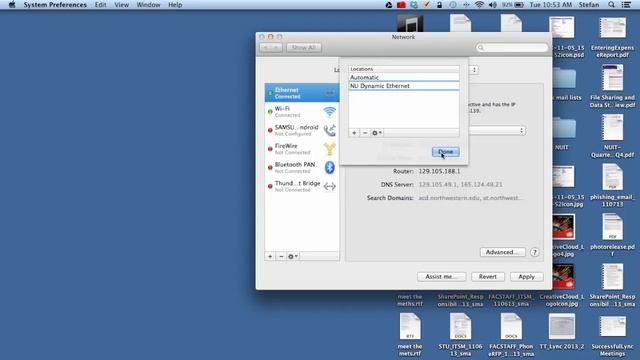Click the Assist me button
The image size is (640, 360).
[x=441, y=277]
